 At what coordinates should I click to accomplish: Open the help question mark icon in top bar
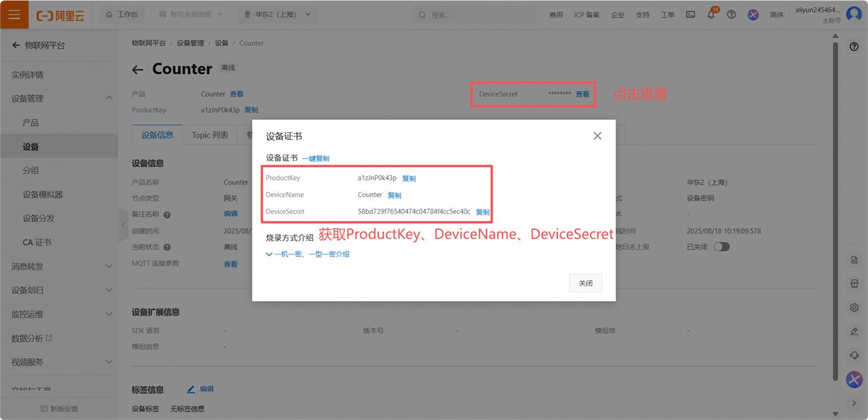[731, 14]
